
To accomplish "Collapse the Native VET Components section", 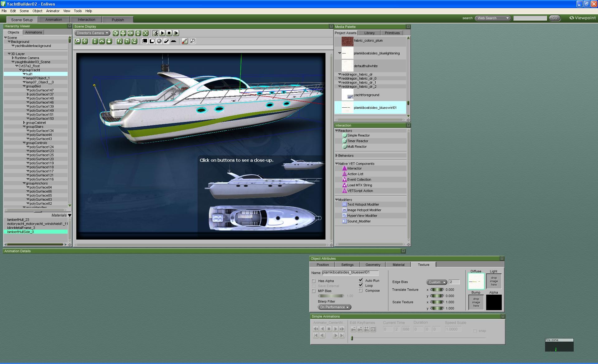I will coord(336,164).
